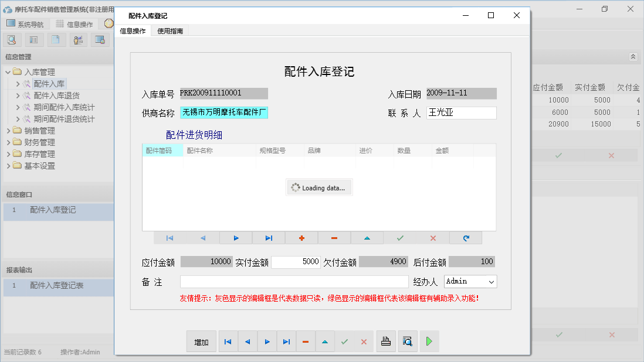Click the print preview icon with magnifier
The height and width of the screenshot is (362, 644).
coord(408,341)
